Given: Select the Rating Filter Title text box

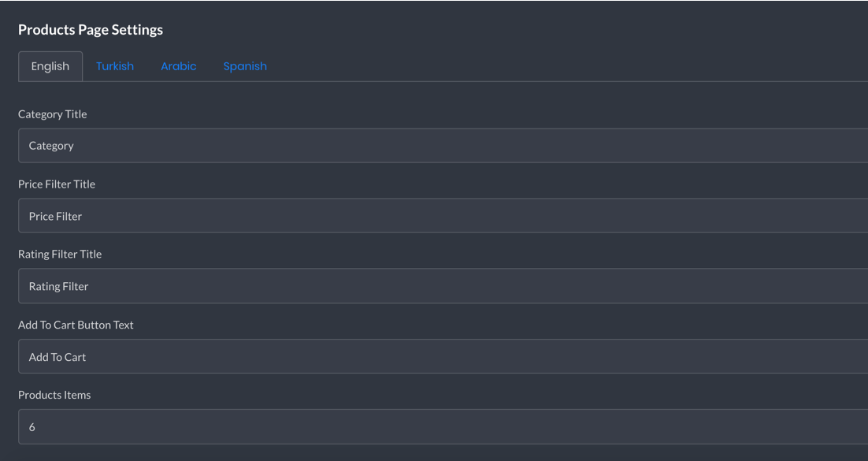Looking at the screenshot, I should click(x=443, y=286).
